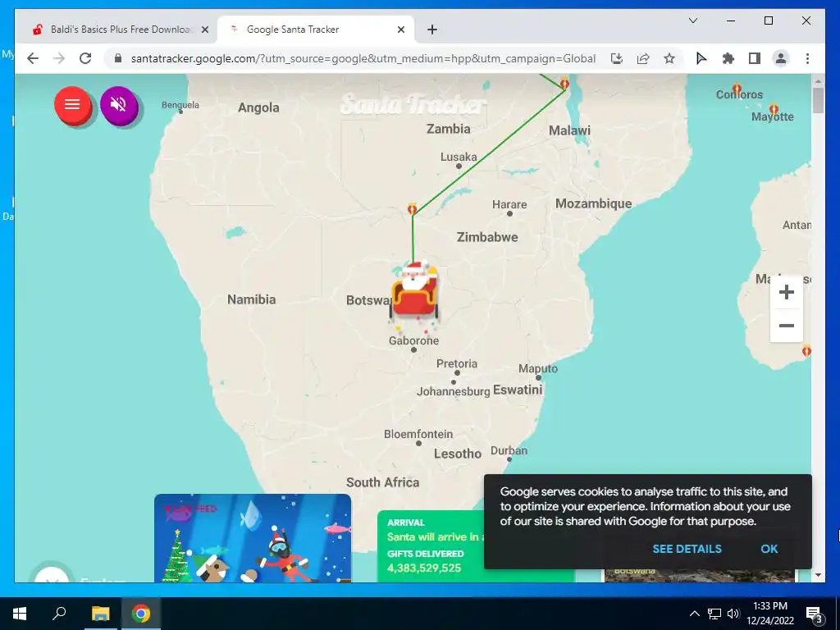Zoom out on the map
The height and width of the screenshot is (630, 840).
[x=786, y=326]
